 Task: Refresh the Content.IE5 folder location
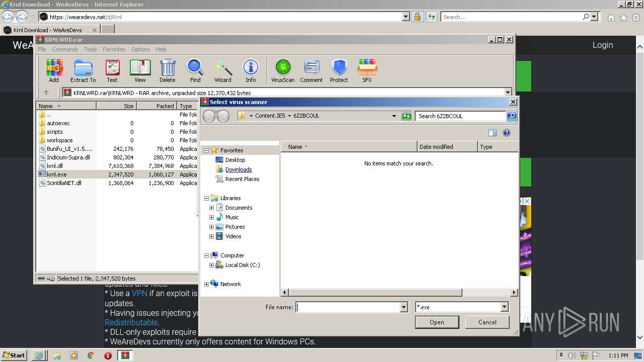click(x=407, y=116)
